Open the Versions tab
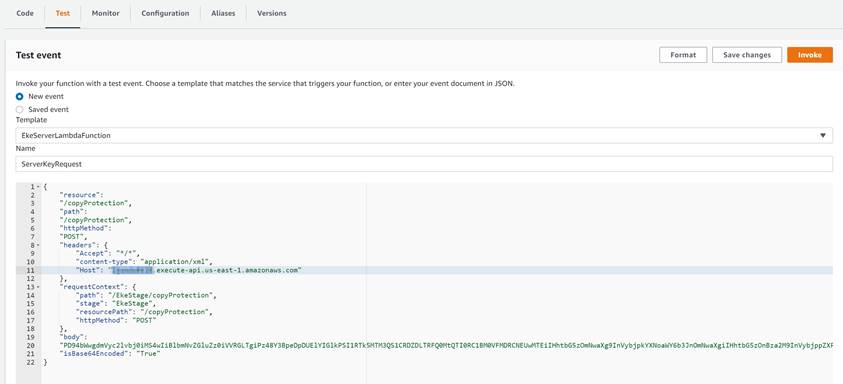 [272, 13]
